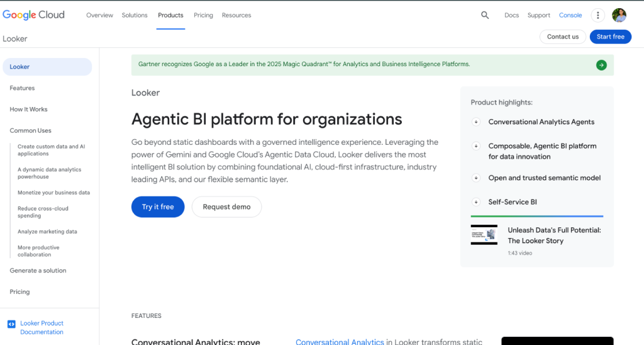Click the green arrow icon in Gartner banner
644x345 pixels.
coord(601,65)
